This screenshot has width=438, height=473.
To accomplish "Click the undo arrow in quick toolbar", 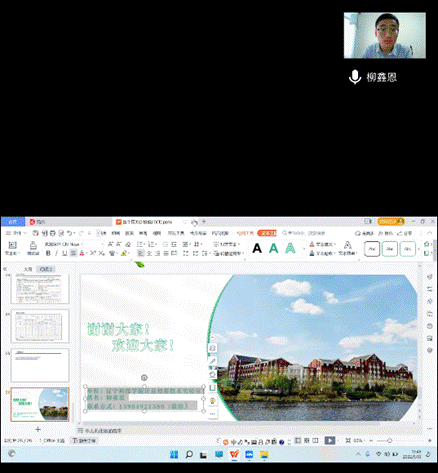I will (69, 233).
